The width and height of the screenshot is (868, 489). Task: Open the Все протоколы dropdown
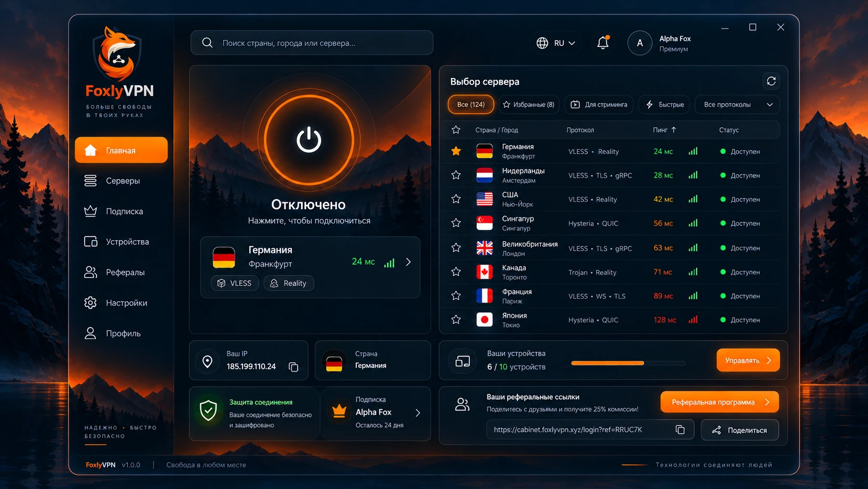pos(737,104)
